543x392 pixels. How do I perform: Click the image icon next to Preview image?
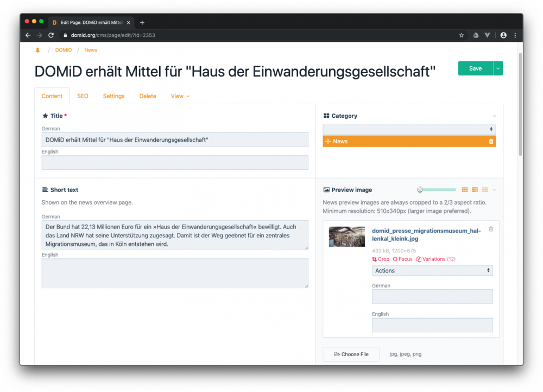point(326,189)
